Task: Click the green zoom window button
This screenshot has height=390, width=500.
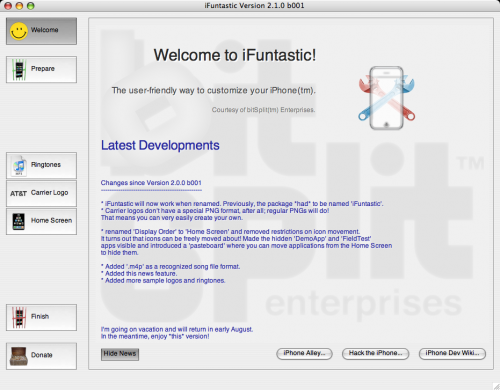Action: pyautogui.click(x=31, y=6)
